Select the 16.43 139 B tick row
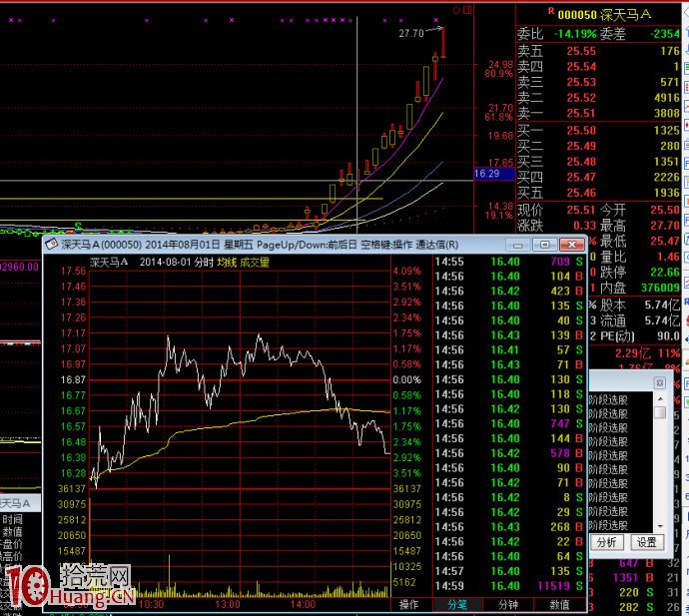Viewport: 689px width, 616px height. (x=509, y=335)
